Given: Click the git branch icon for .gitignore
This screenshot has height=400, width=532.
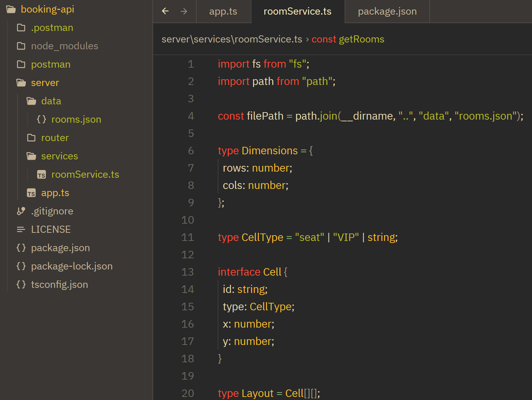Looking at the screenshot, I should tap(21, 211).
